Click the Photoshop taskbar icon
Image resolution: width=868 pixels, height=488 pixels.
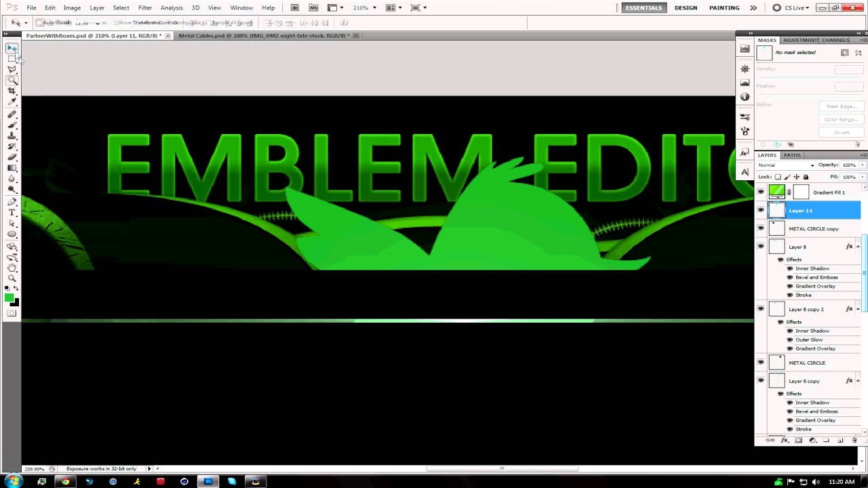pyautogui.click(x=208, y=482)
